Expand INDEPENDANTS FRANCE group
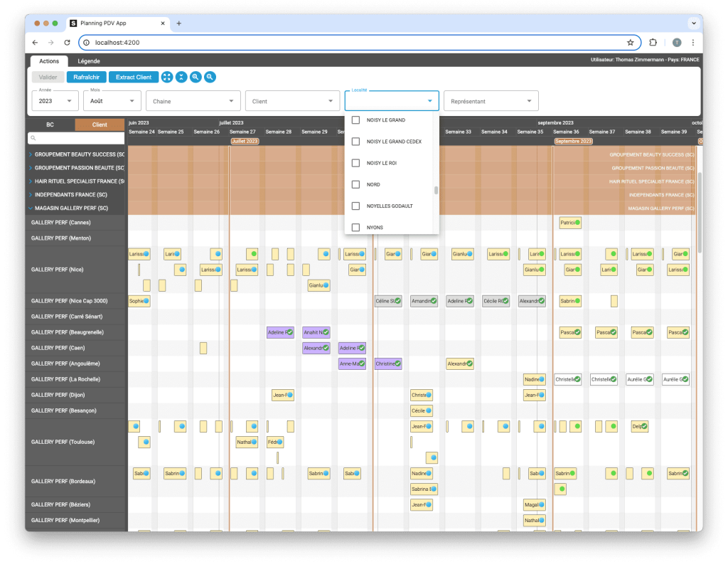This screenshot has height=562, width=728. pos(31,195)
